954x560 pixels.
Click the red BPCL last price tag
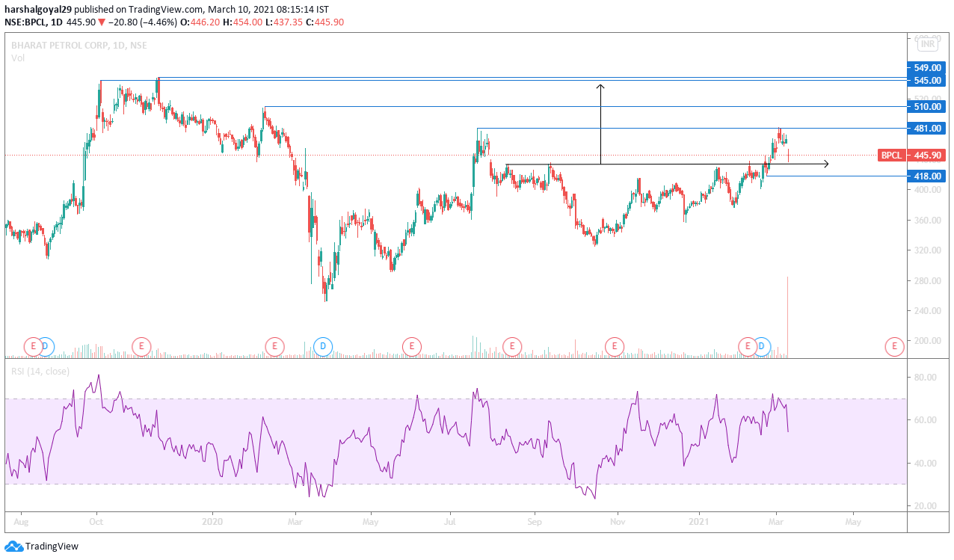891,156
